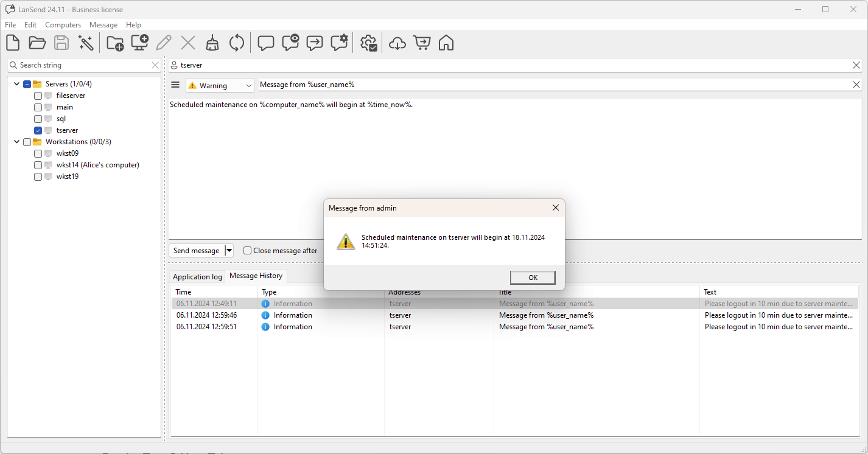Click the add computer icon
This screenshot has width=868, height=454.
tap(140, 43)
